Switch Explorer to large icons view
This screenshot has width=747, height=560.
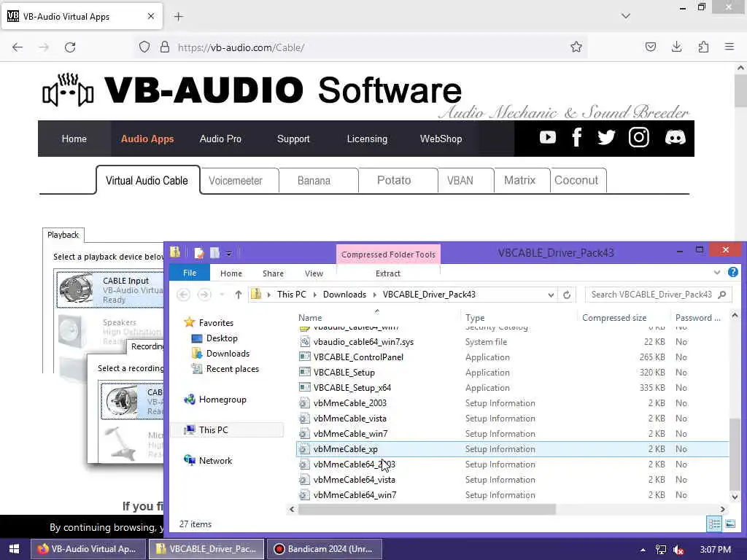click(730, 524)
